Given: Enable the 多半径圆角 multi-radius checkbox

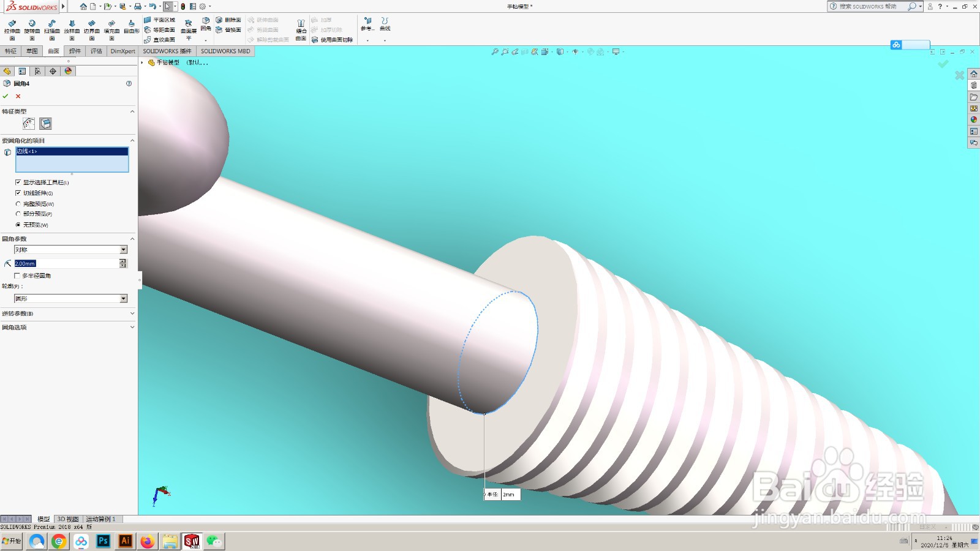Looking at the screenshot, I should pos(17,275).
